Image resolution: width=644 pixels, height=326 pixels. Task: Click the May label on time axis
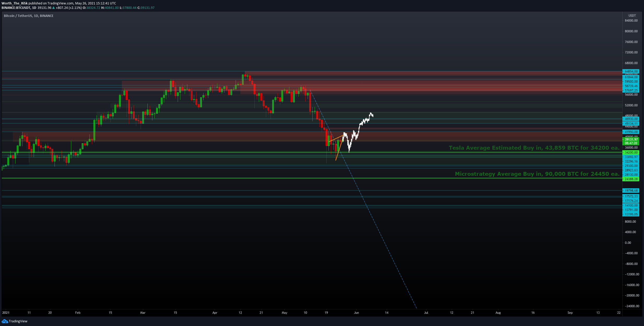[284, 313]
